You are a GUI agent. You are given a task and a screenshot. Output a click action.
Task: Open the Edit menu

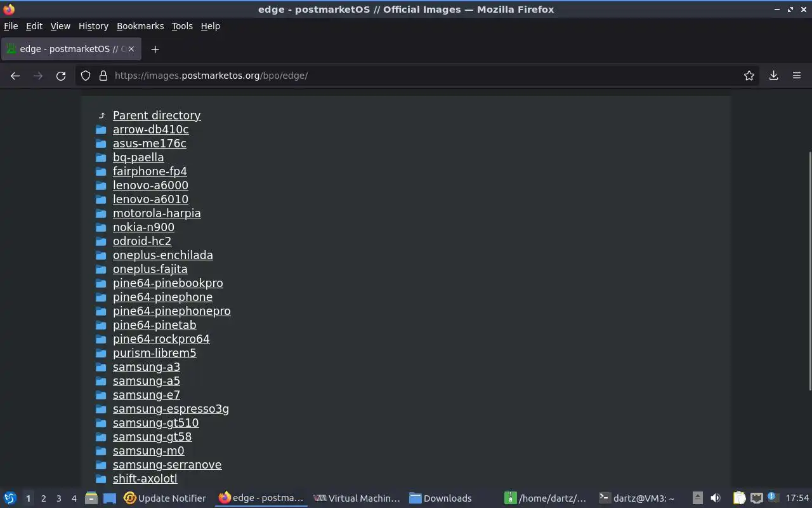click(34, 26)
